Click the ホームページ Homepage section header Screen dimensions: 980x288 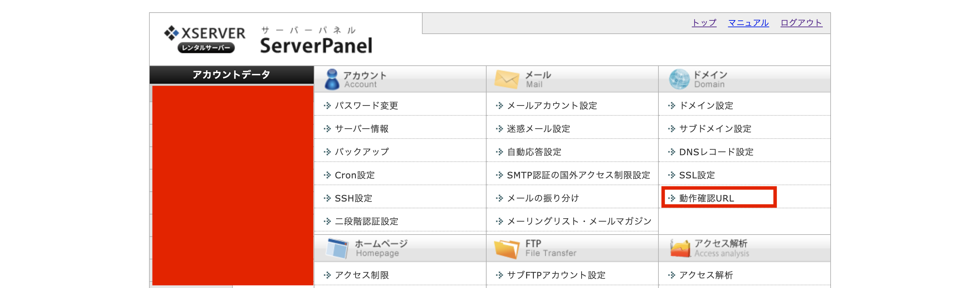(400, 248)
